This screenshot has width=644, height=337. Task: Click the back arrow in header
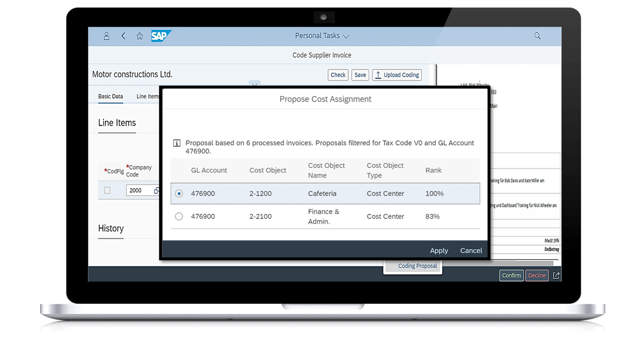[123, 36]
